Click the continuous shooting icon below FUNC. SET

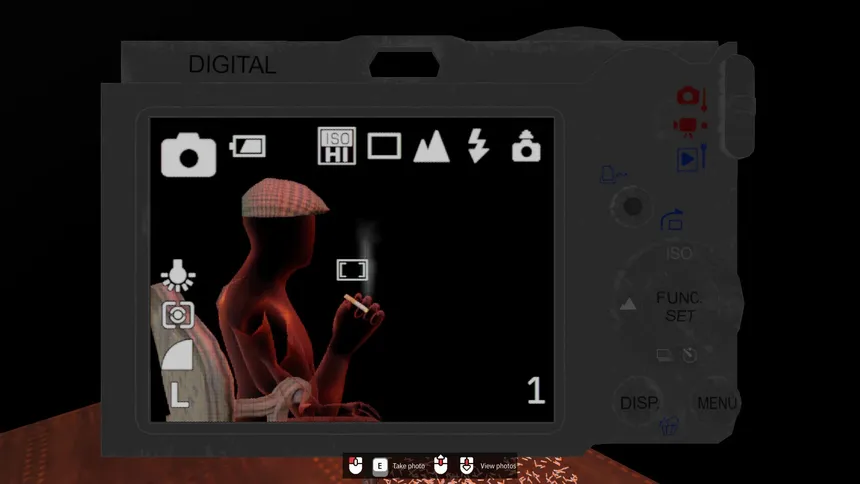coord(664,355)
